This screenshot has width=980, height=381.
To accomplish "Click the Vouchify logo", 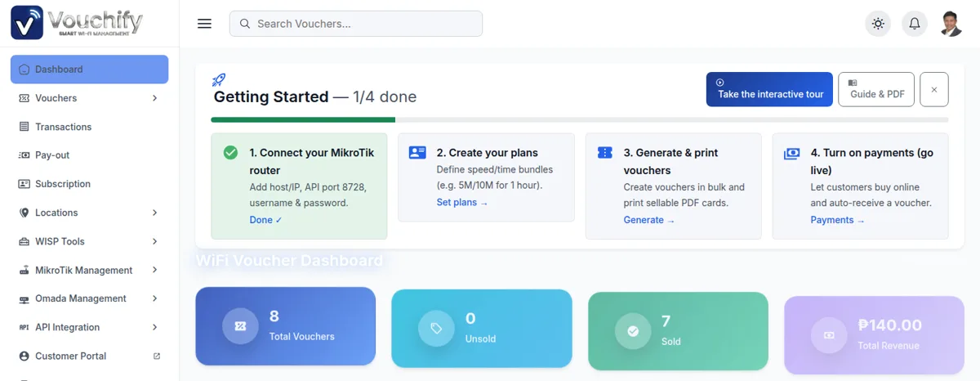I will (77, 23).
